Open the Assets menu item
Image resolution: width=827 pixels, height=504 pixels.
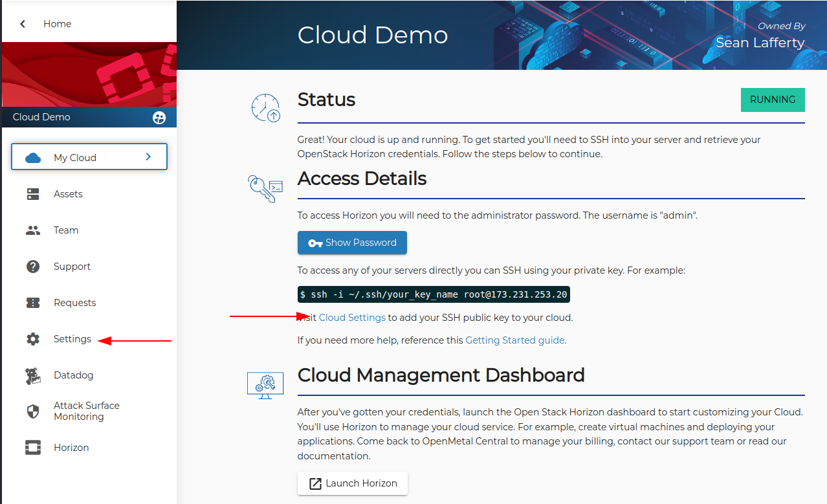point(68,194)
